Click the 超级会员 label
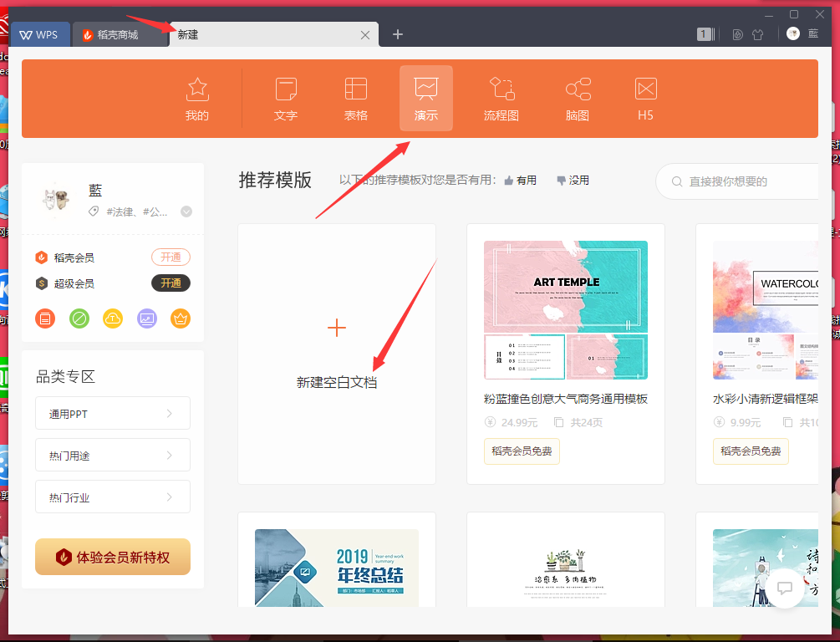The width and height of the screenshot is (840, 642). coord(74,283)
